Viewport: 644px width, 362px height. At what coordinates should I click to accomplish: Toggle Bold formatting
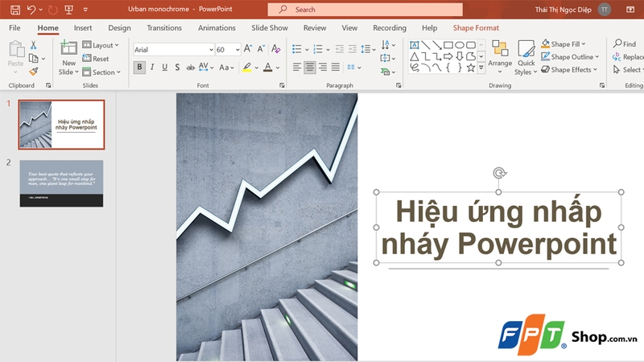pos(139,67)
